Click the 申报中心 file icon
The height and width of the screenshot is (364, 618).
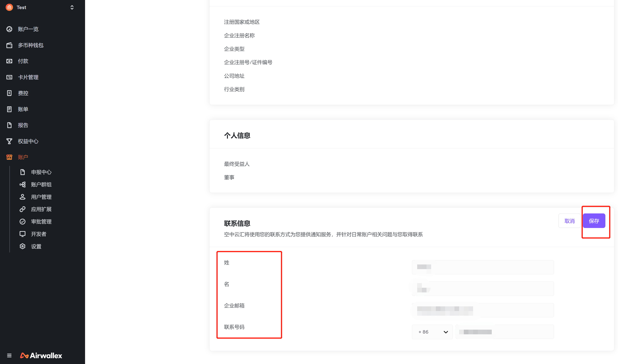tap(23, 172)
